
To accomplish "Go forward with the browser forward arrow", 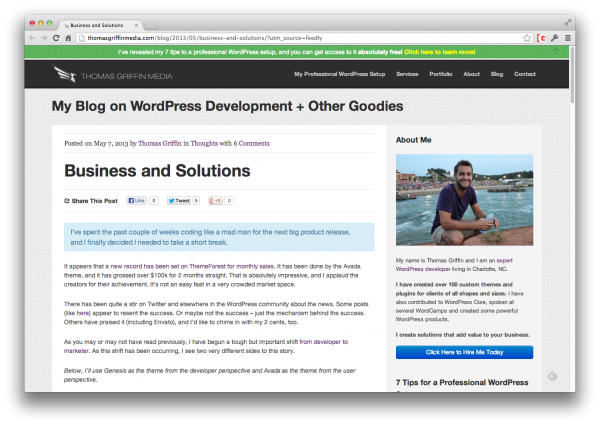I will [x=44, y=38].
